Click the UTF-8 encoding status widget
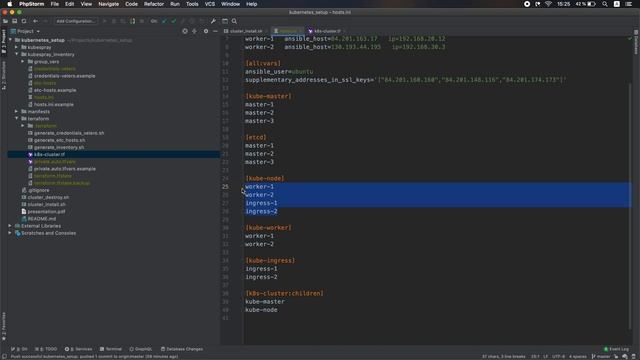The height and width of the screenshot is (360, 640). click(x=558, y=356)
